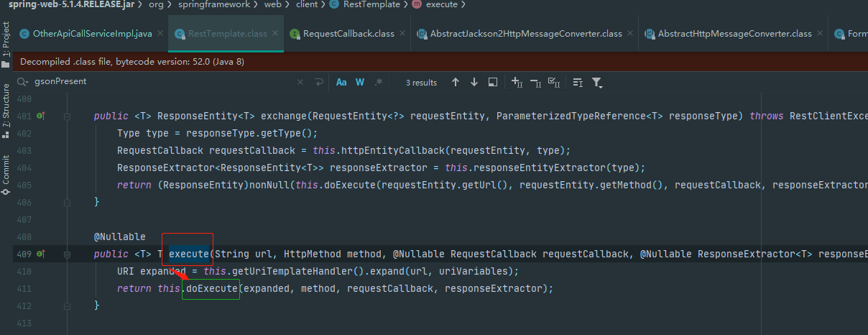This screenshot has height=335, width=868.
Task: Click the '3 results' search count
Action: pyautogui.click(x=421, y=83)
